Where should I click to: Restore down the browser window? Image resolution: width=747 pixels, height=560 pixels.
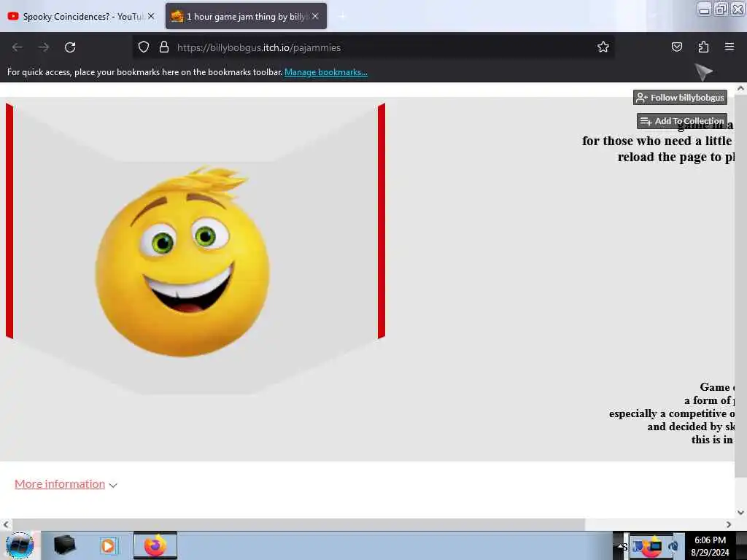point(721,9)
